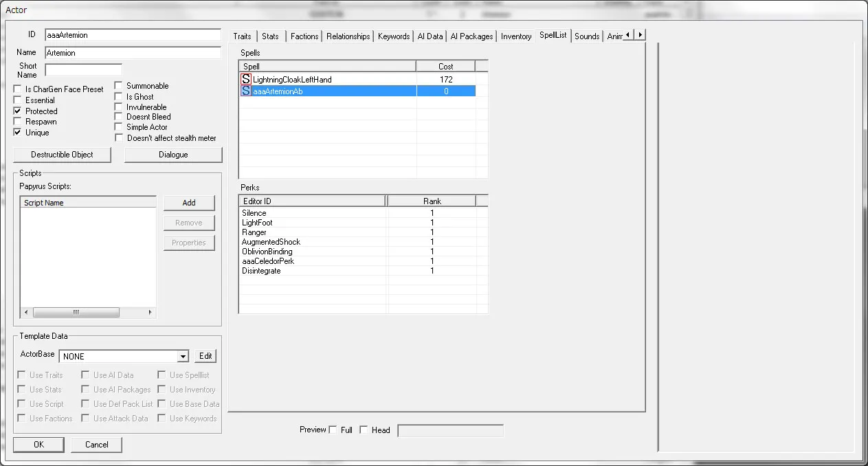Click the Add script button
This screenshot has width=868, height=466.
pos(189,203)
